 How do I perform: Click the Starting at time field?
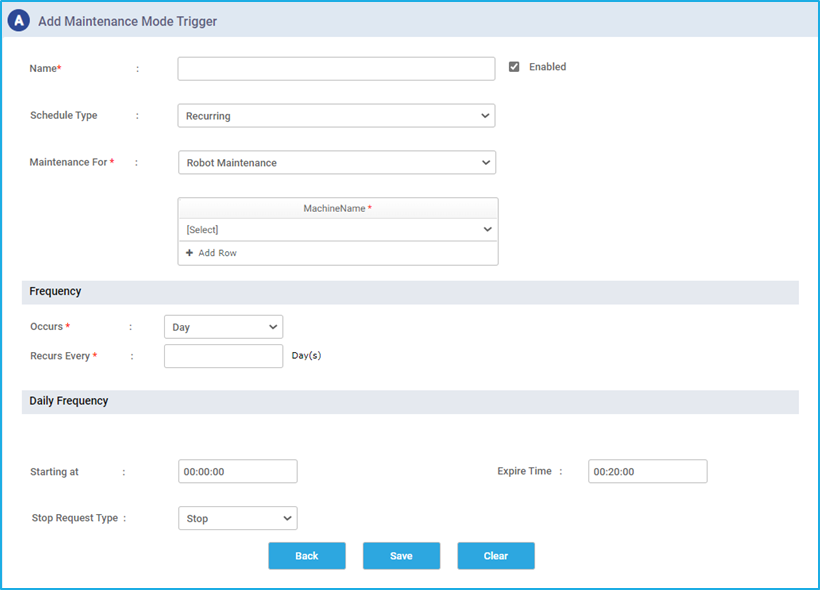pyautogui.click(x=238, y=471)
